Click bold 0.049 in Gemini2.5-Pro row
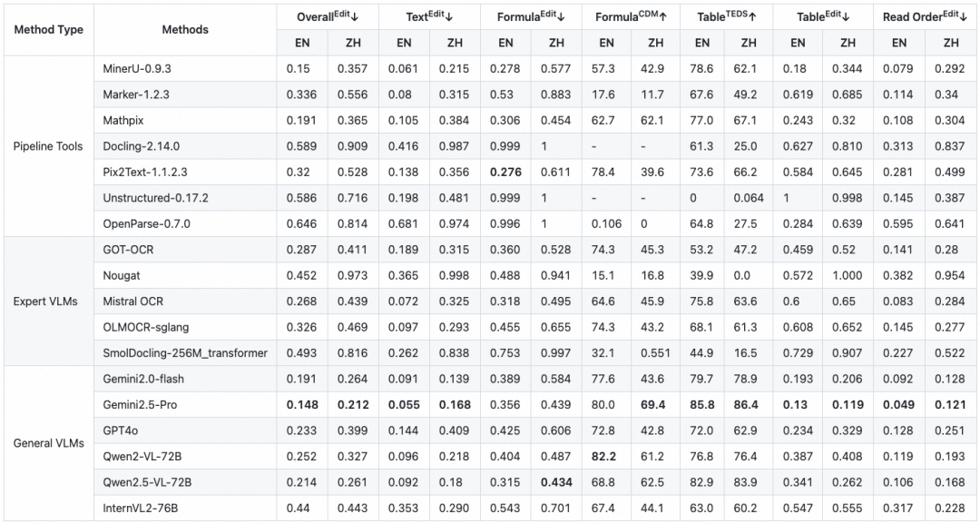 point(898,404)
